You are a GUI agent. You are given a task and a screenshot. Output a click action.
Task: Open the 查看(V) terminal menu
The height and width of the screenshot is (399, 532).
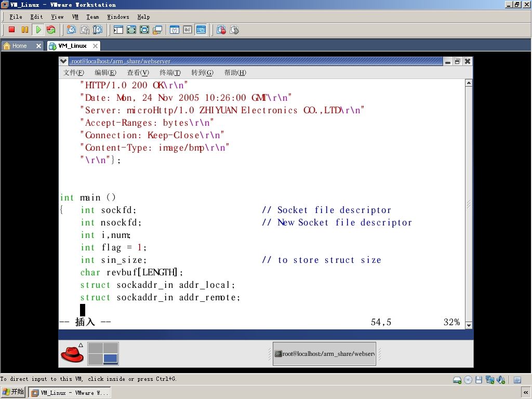click(138, 72)
